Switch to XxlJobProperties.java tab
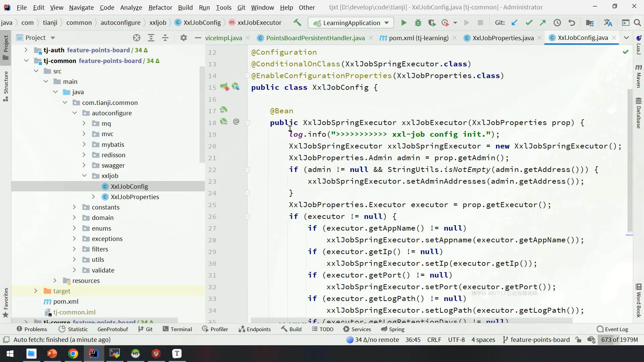 point(503,38)
